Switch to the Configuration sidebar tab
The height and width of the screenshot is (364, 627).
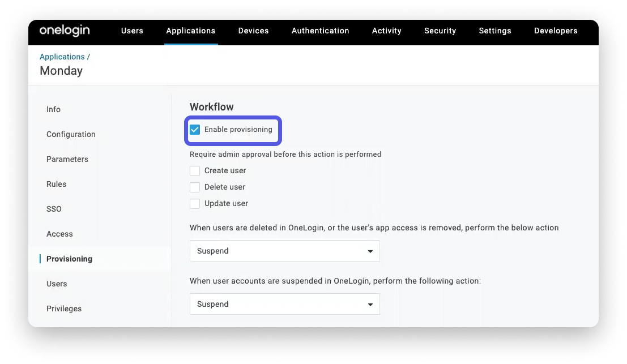[x=71, y=134]
